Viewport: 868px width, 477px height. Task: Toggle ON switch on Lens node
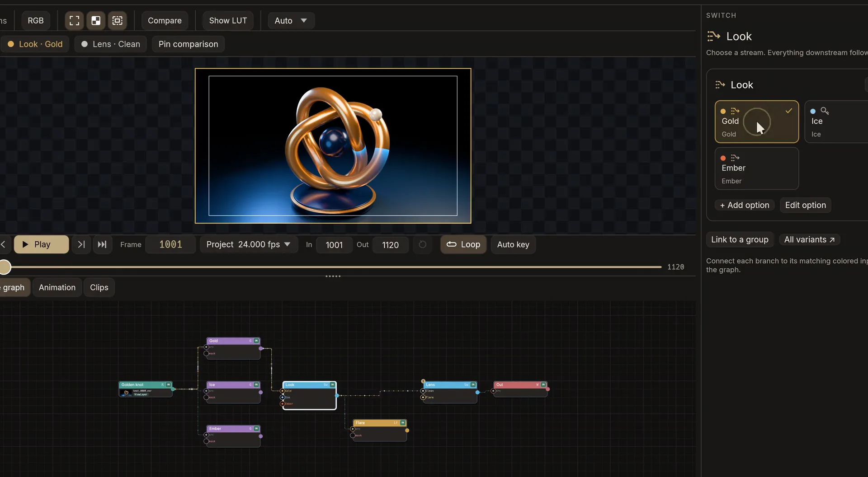[x=473, y=385]
